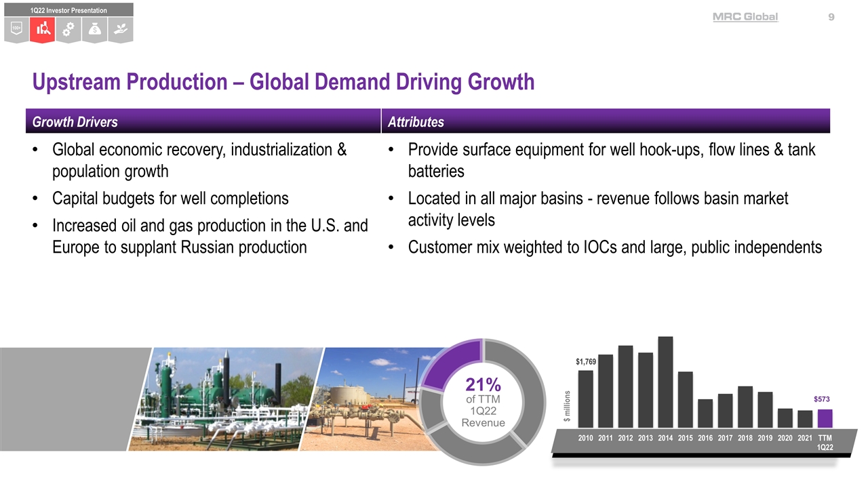Click the money bag section icon
868x488 pixels.
click(x=95, y=30)
